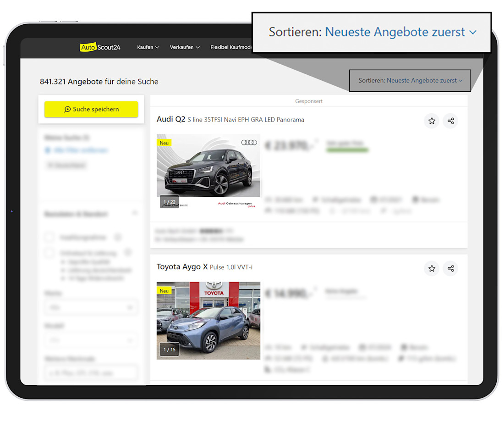The width and height of the screenshot is (504, 427).
Task: Open the Kaufen menu
Action: [148, 47]
